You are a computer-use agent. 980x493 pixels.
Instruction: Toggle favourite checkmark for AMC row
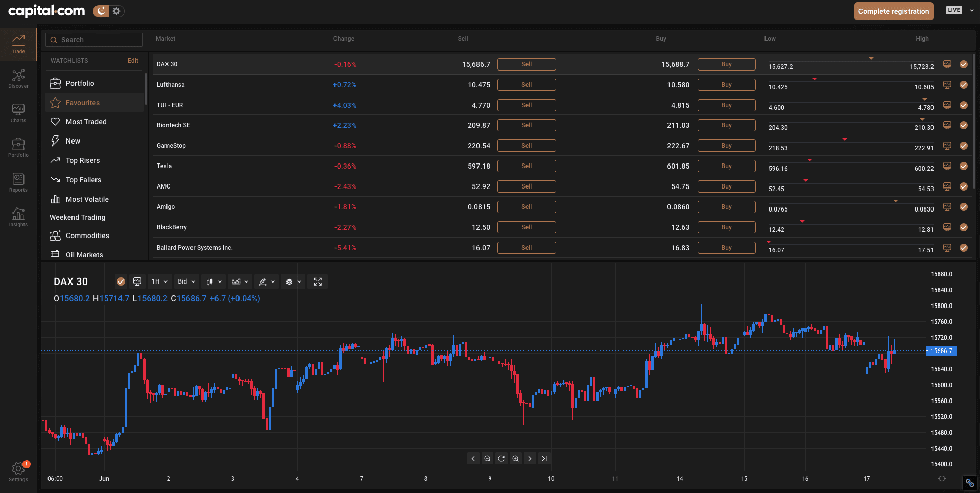[x=964, y=186]
